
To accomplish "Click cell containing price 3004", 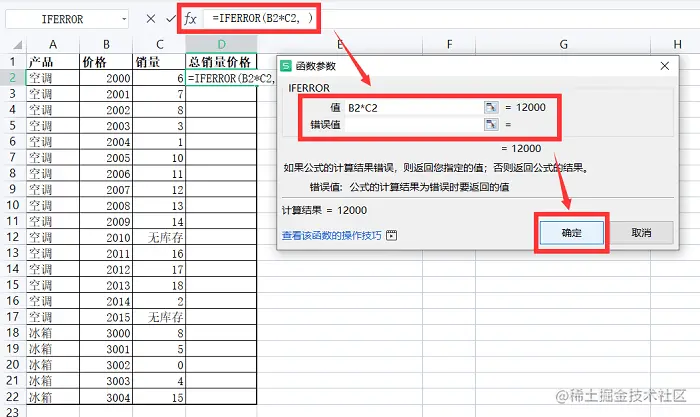I will (x=106, y=397).
